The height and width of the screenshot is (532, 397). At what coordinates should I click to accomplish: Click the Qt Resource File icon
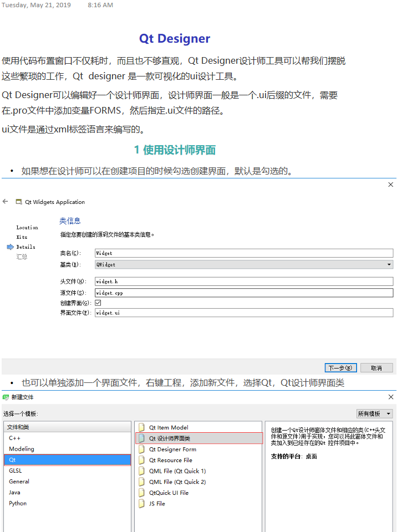[x=141, y=460]
